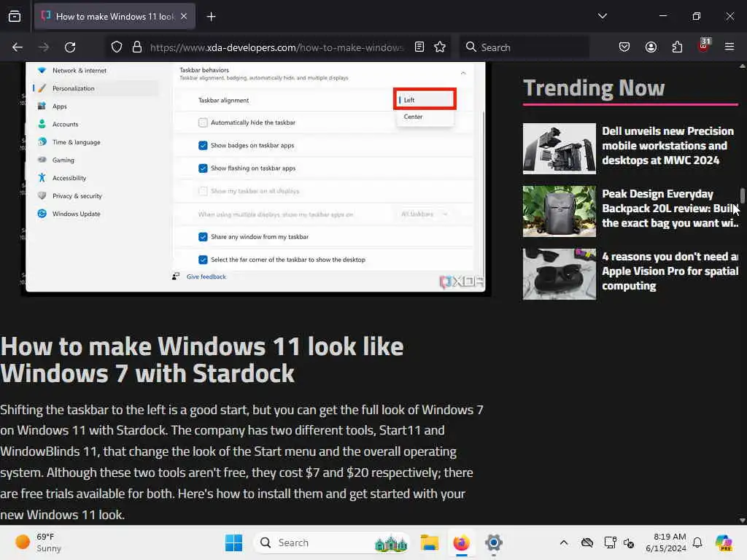Open the list all tabs chevron
The width and height of the screenshot is (747, 560).
[x=602, y=16]
